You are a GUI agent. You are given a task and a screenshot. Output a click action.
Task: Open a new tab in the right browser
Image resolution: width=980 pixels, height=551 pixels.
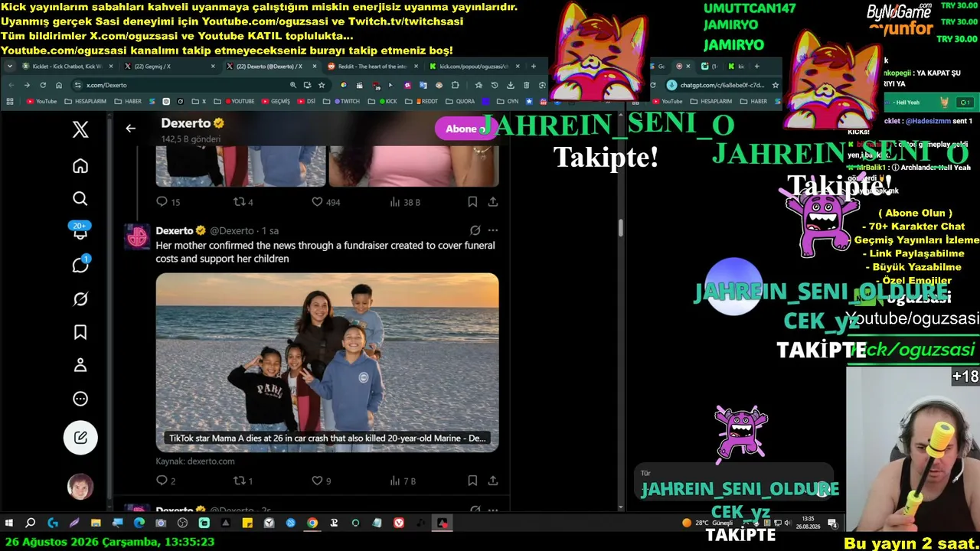(x=757, y=67)
